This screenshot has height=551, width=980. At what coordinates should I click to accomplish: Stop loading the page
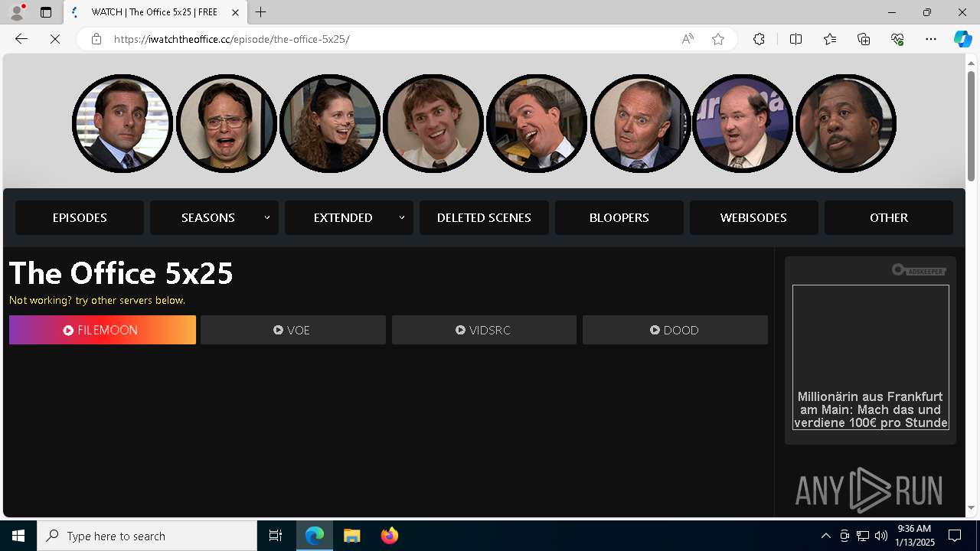55,39
